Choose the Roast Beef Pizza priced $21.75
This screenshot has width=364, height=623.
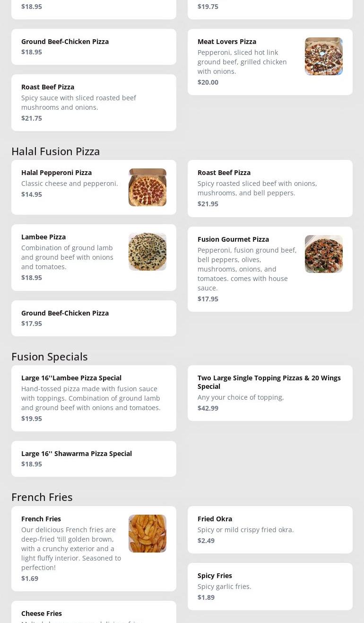tap(48, 87)
